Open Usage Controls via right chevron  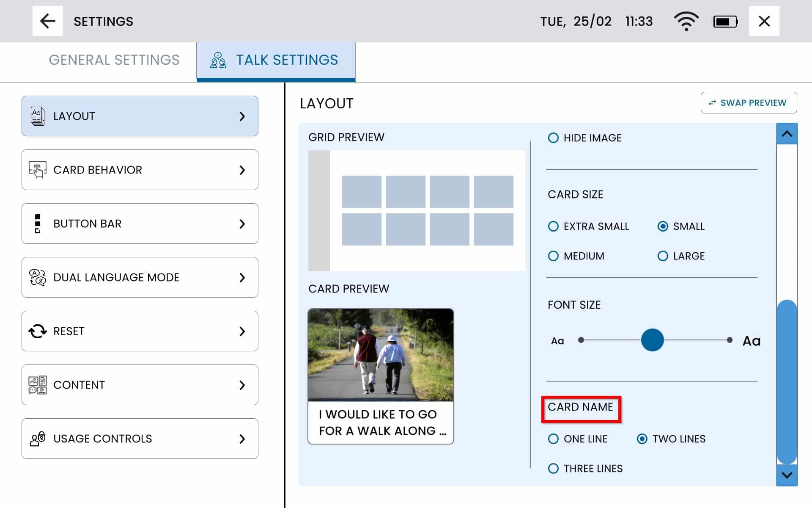point(242,439)
